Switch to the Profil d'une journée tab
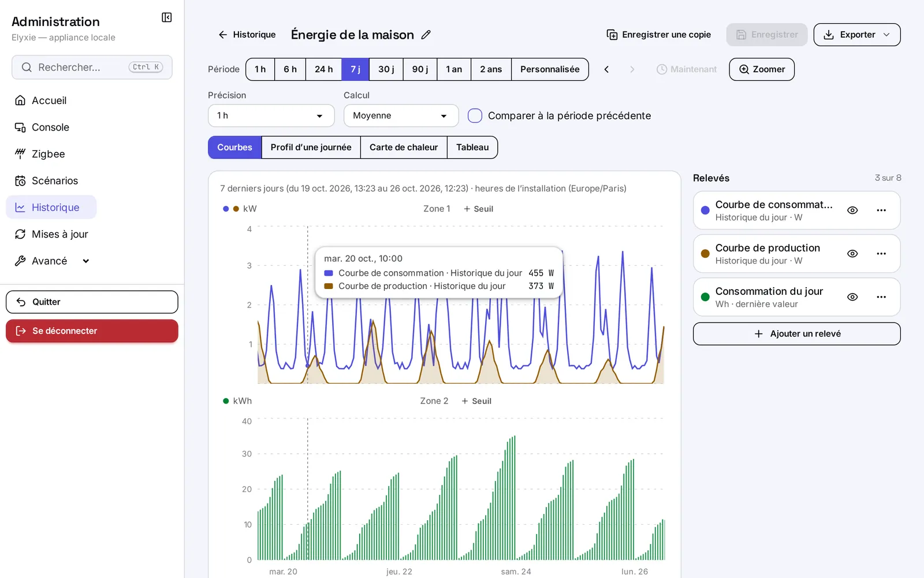Viewport: 924px width, 578px height. (x=311, y=147)
